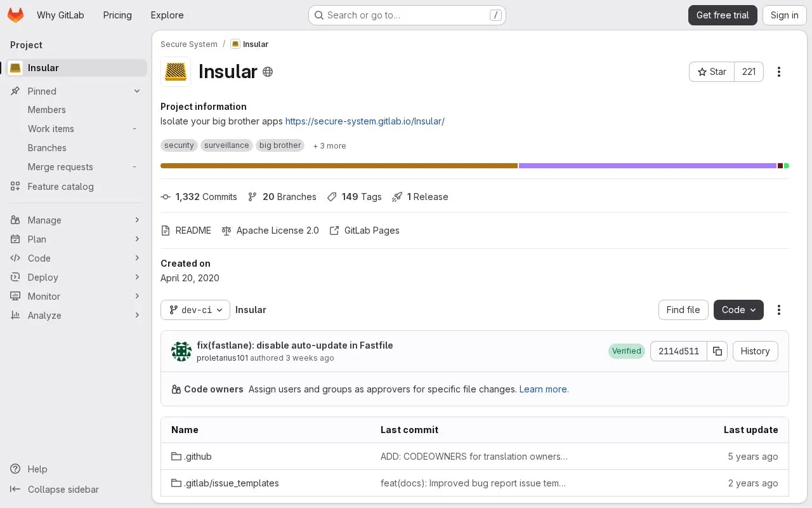Click the purple language bar segment
Image resolution: width=812 pixels, height=508 pixels.
pyautogui.click(x=648, y=166)
